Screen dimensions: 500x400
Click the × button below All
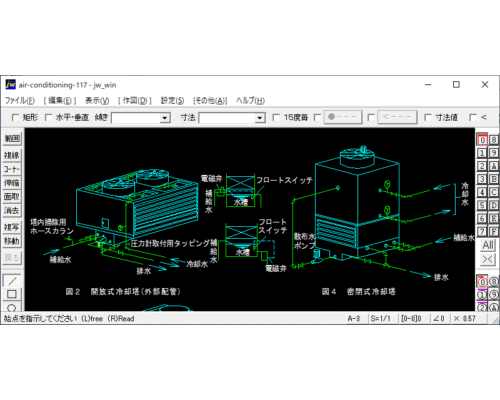[x=488, y=259]
